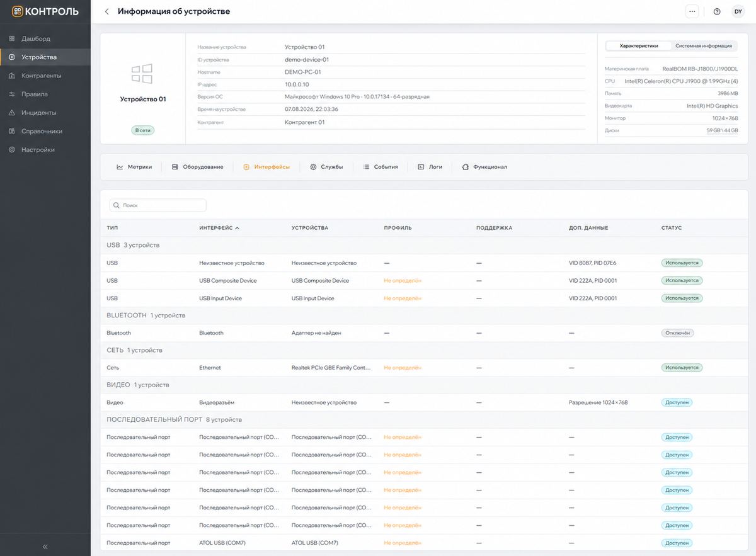This screenshot has width=756, height=556.
Task: Switch to the События tab
Action: (381, 167)
